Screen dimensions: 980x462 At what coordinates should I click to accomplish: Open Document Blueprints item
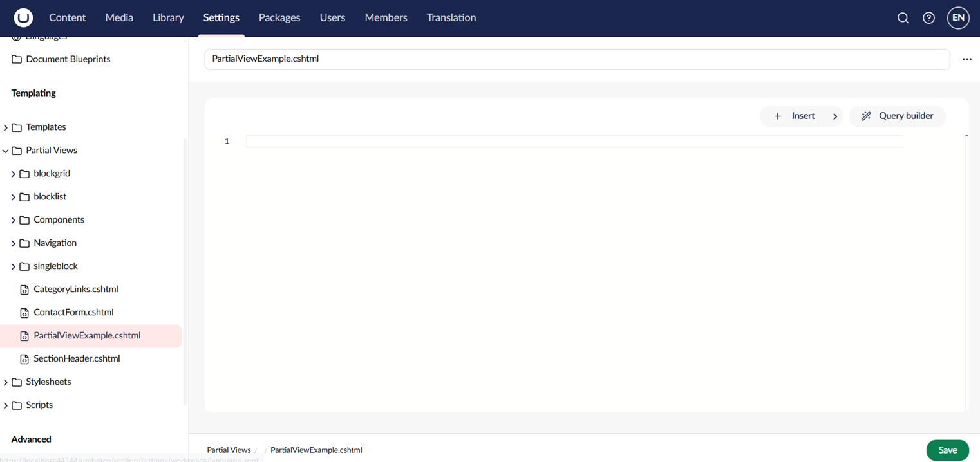pos(68,59)
